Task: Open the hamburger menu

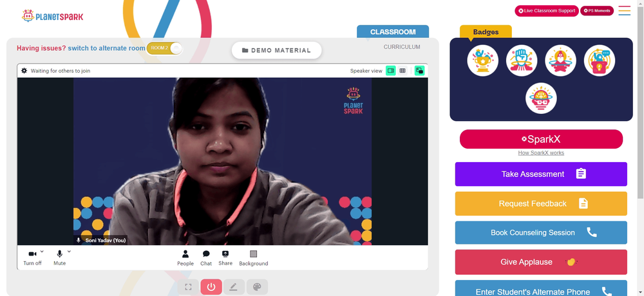Action: click(624, 11)
